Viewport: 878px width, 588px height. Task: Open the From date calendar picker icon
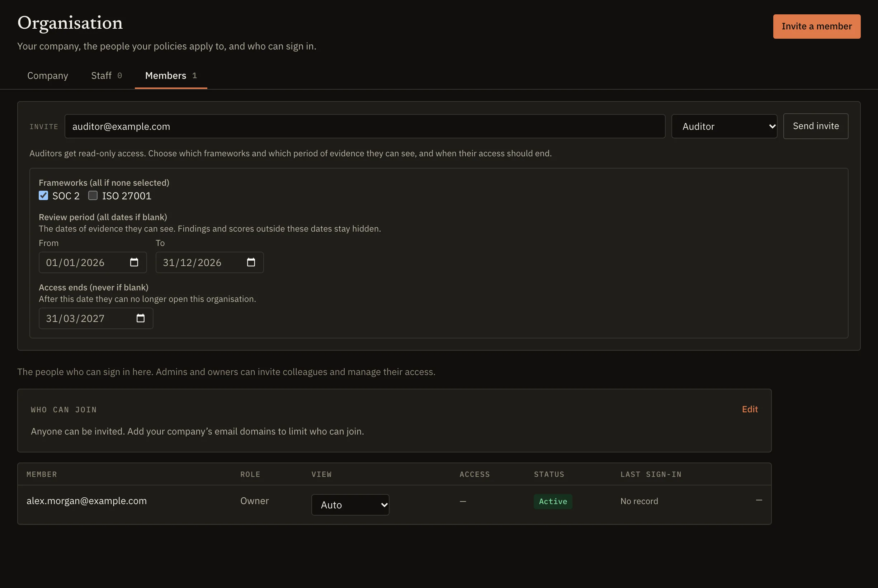click(x=134, y=262)
